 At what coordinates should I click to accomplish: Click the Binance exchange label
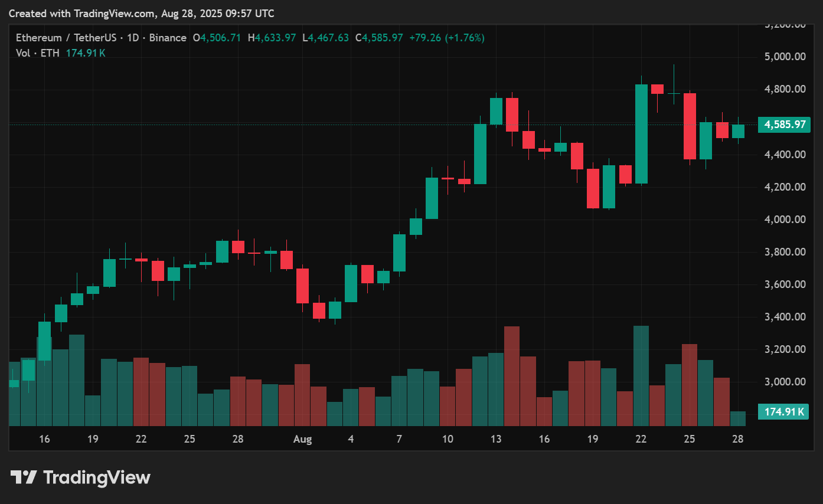(168, 37)
